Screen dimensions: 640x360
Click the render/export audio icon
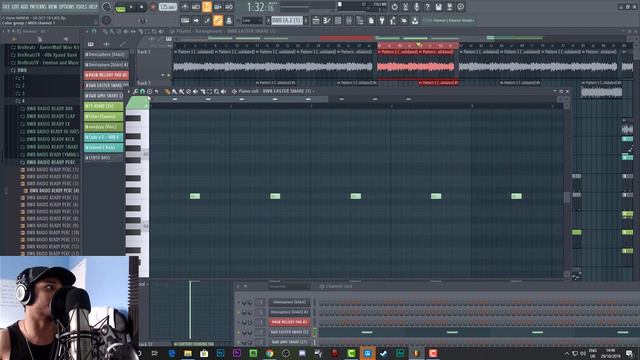449,7
